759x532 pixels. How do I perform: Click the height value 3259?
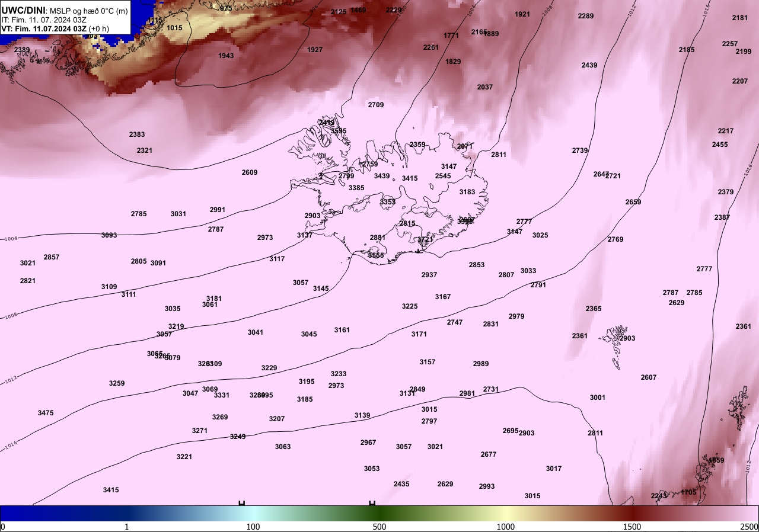(x=117, y=383)
